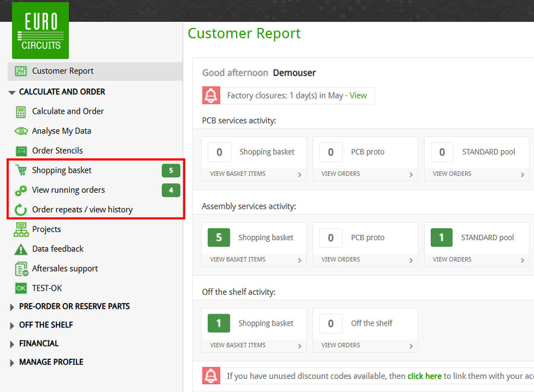
Task: Click VIEW ORDERS under Assembly PCB proto
Action: tap(341, 260)
